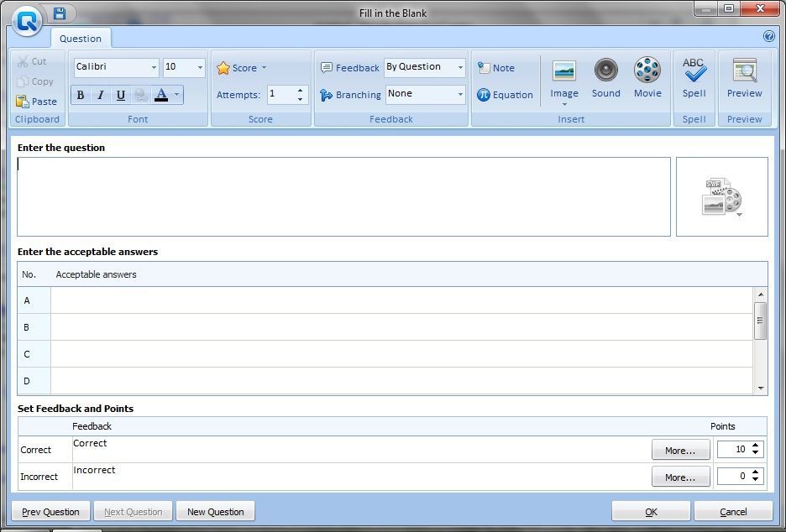Open the application menu via the Q button

pos(25,20)
